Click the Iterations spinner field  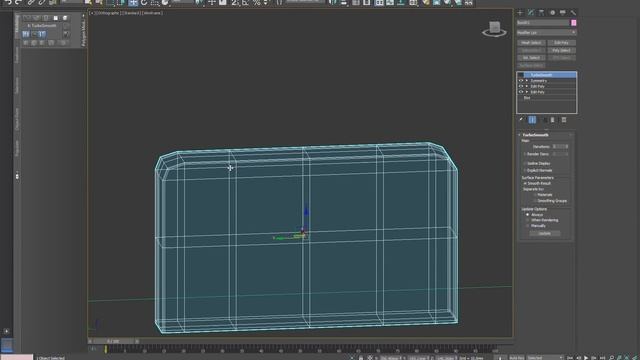tap(559, 147)
